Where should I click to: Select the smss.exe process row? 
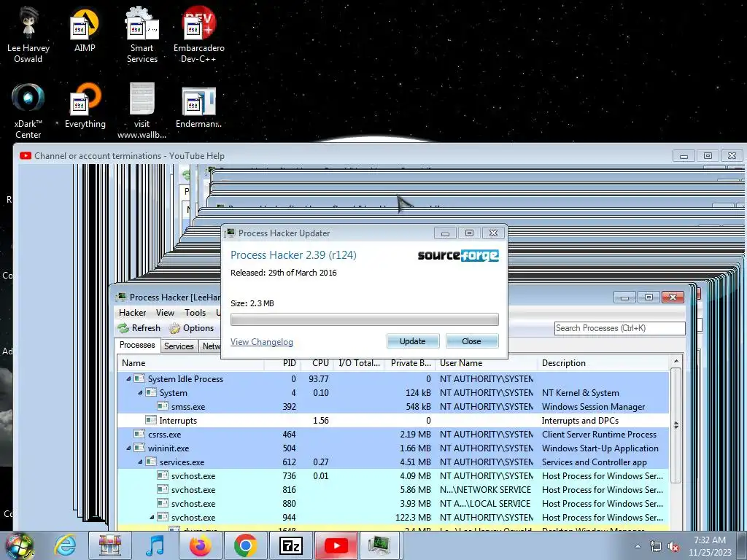(x=393, y=407)
